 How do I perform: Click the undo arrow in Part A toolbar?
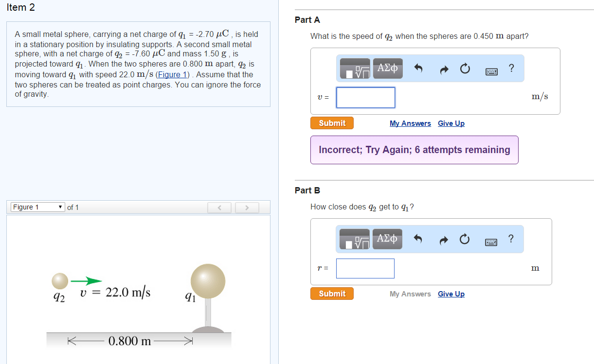pyautogui.click(x=418, y=69)
